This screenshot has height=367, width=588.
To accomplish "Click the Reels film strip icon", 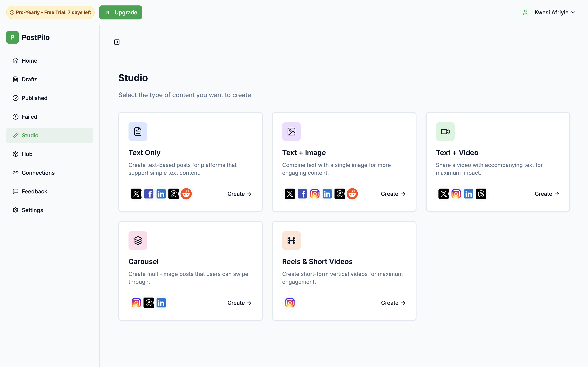I will tap(291, 241).
